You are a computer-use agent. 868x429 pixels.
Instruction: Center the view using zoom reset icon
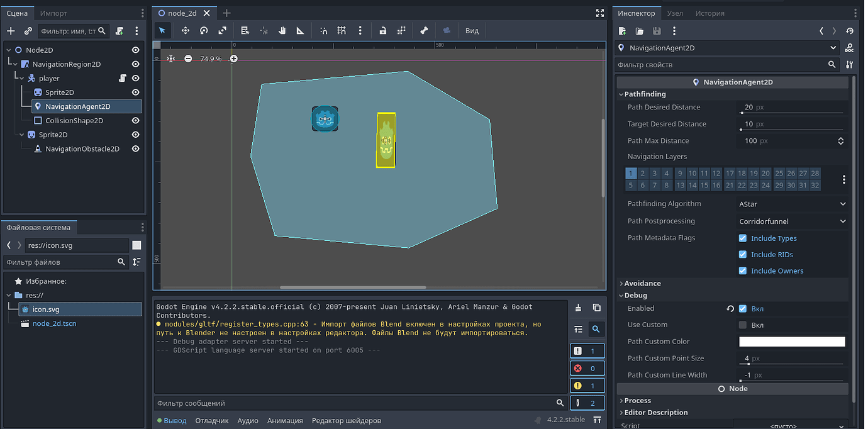(x=171, y=58)
